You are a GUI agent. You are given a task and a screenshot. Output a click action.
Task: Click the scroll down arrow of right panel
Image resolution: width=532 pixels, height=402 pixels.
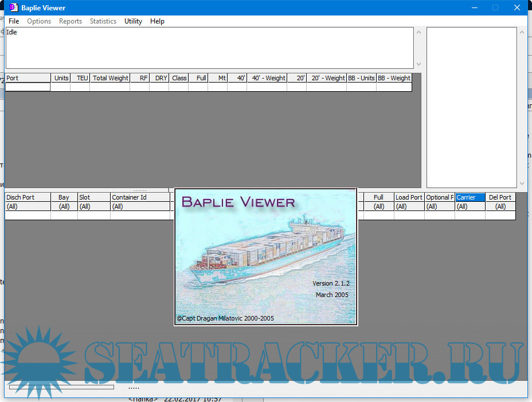522,184
